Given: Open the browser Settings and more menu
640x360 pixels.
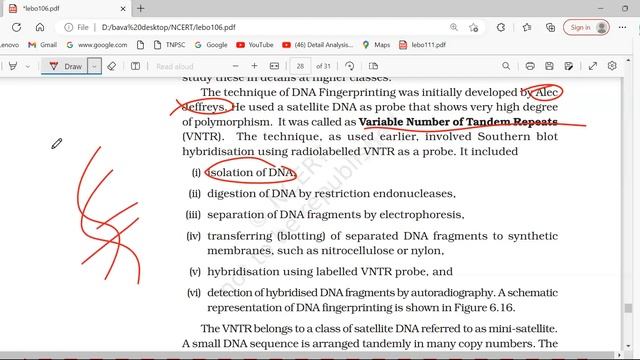Looking at the screenshot, I should point(622,27).
